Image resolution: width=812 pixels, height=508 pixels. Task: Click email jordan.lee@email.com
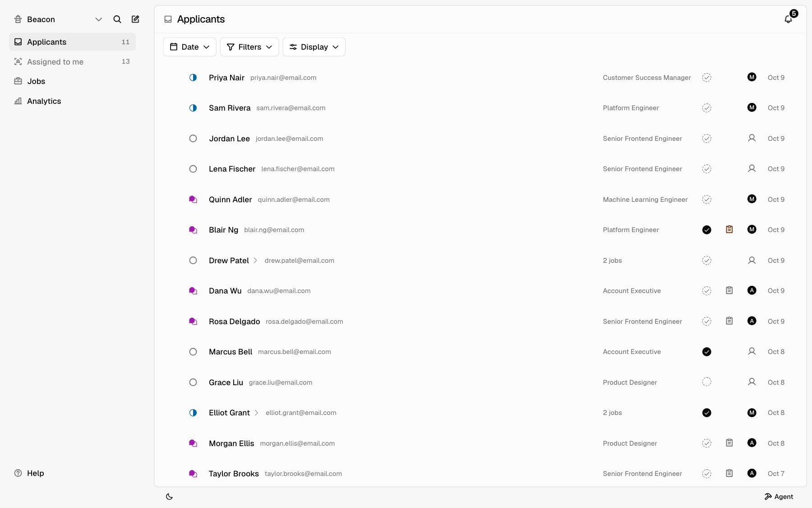289,139
